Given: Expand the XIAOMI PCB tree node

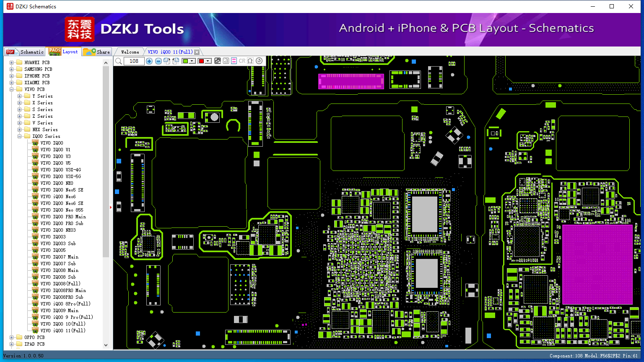Looking at the screenshot, I should coord(12,83).
